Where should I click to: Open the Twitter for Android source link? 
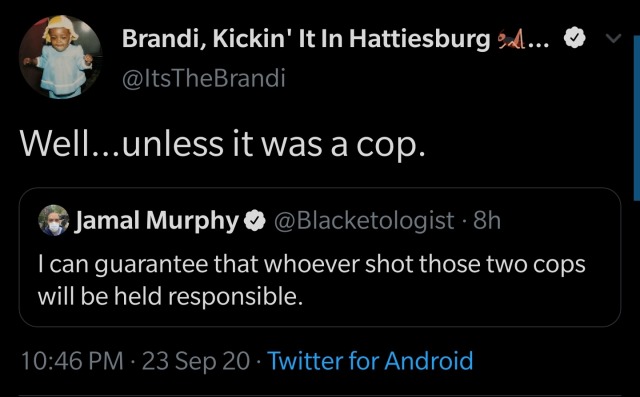370,361
